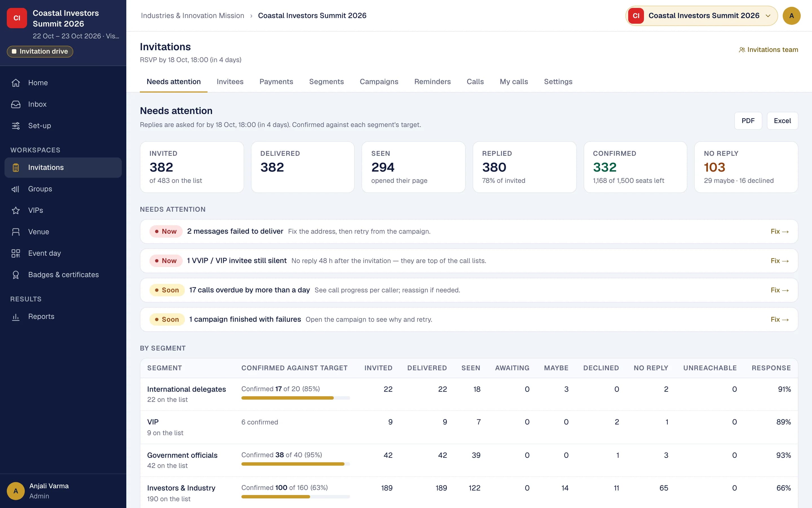812x508 pixels.
Task: Click International delegates confirmed progress bar
Action: click(x=295, y=398)
